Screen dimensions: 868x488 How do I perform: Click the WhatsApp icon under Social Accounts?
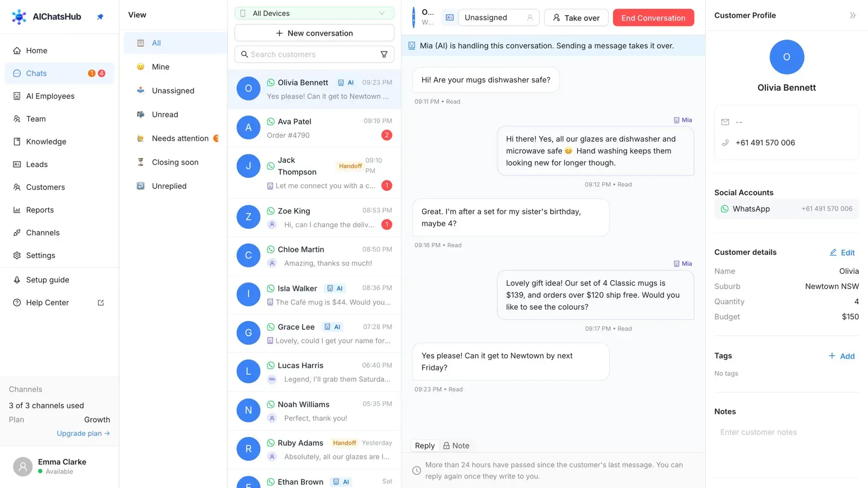(x=725, y=209)
